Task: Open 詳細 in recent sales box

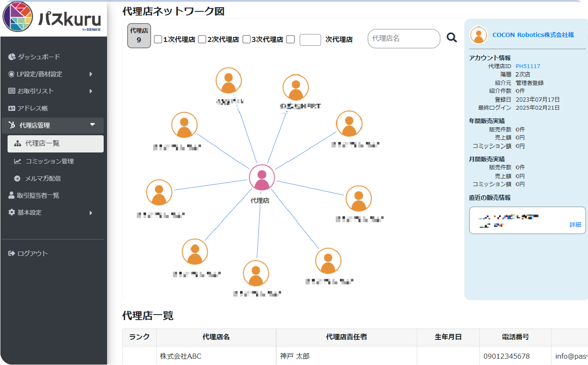Action: pyautogui.click(x=575, y=225)
